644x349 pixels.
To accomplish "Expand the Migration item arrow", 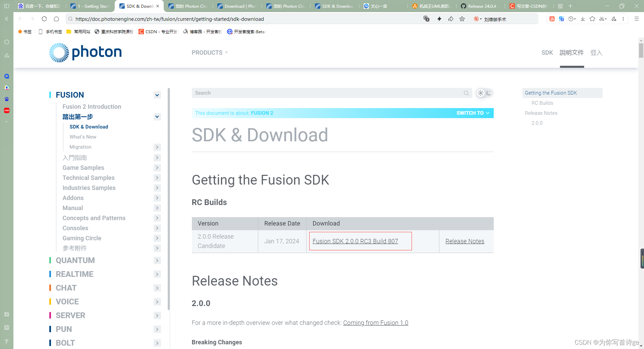I will [157, 147].
